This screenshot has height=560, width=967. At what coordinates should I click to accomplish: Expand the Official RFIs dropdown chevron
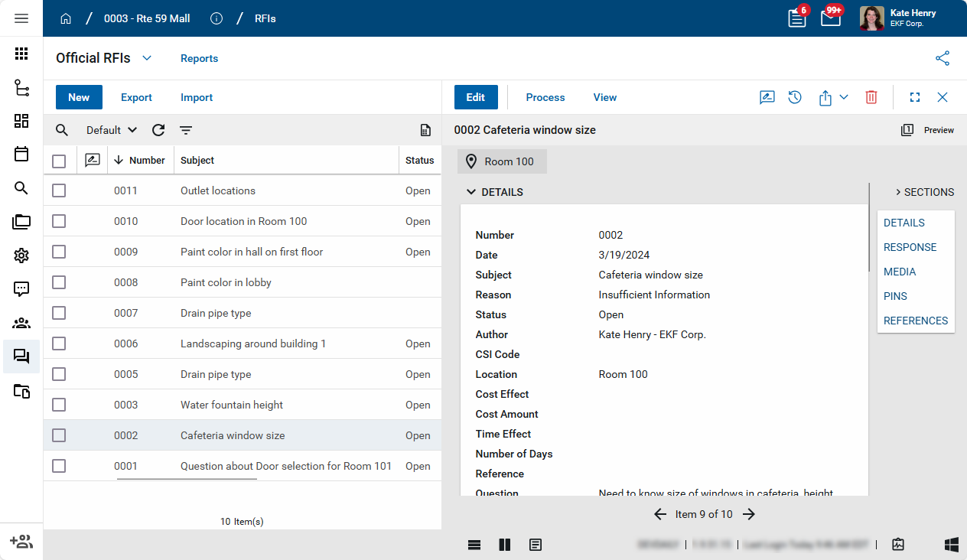coord(147,58)
